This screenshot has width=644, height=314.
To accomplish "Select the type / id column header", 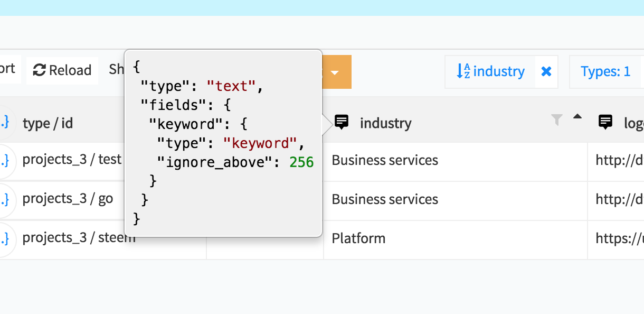I will point(48,123).
